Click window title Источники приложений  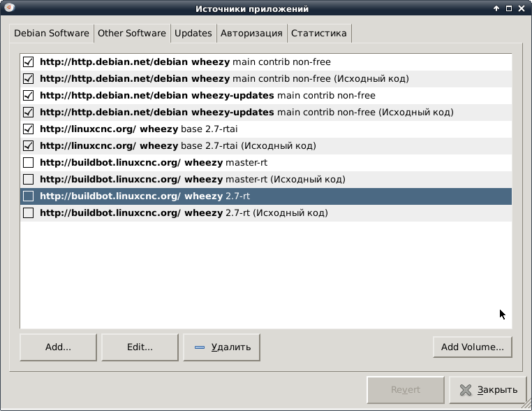[252, 9]
